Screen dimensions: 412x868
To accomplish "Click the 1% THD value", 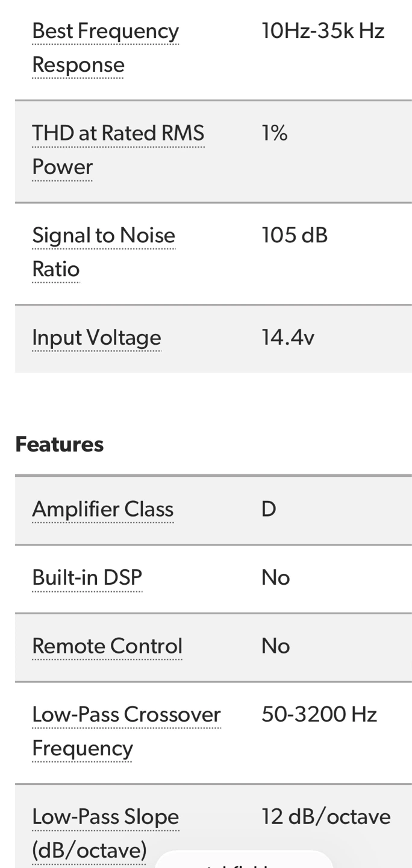I will (275, 133).
